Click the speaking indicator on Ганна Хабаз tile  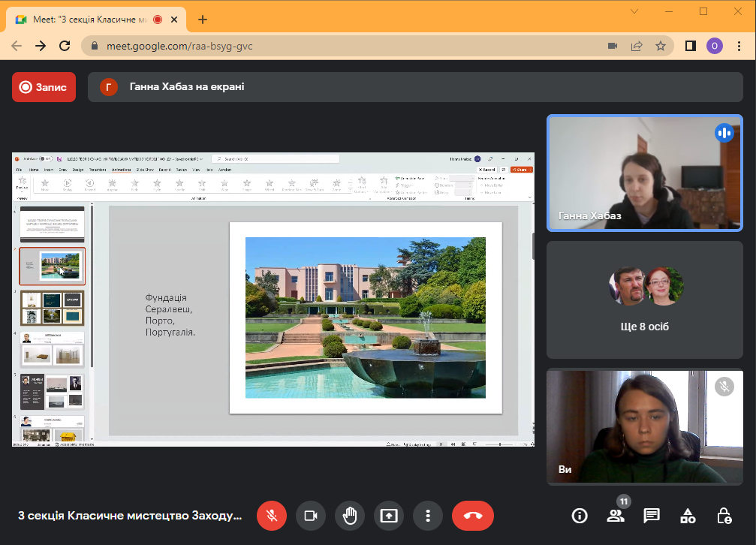[x=724, y=133]
